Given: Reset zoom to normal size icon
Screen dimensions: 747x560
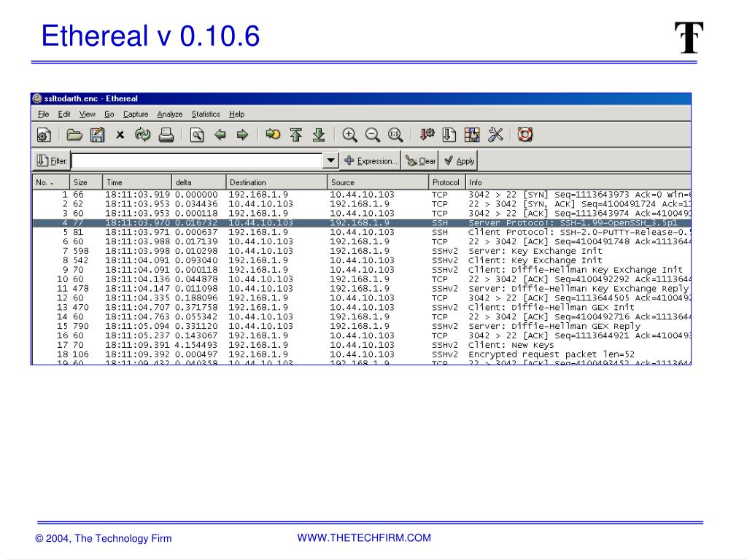Looking at the screenshot, I should coord(395,135).
